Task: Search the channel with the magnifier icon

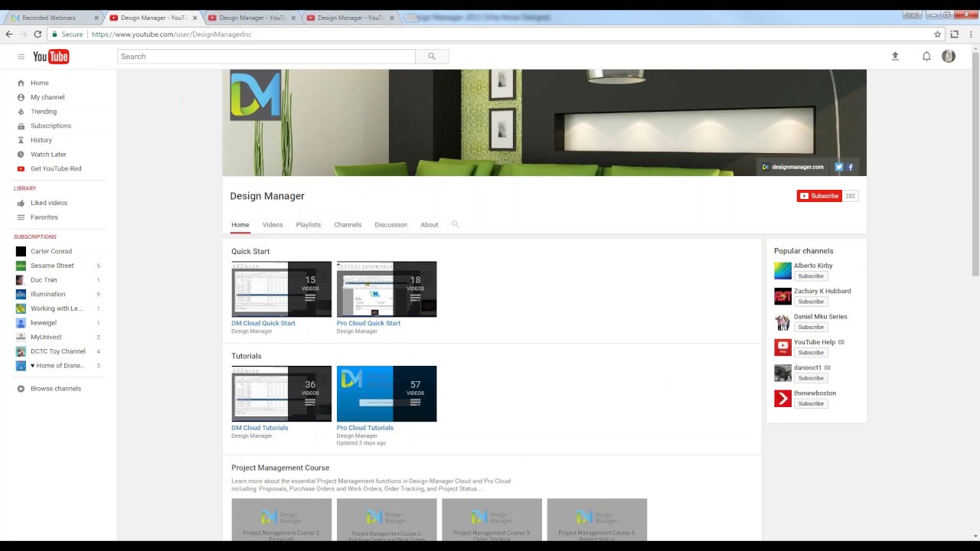Action: pyautogui.click(x=455, y=224)
